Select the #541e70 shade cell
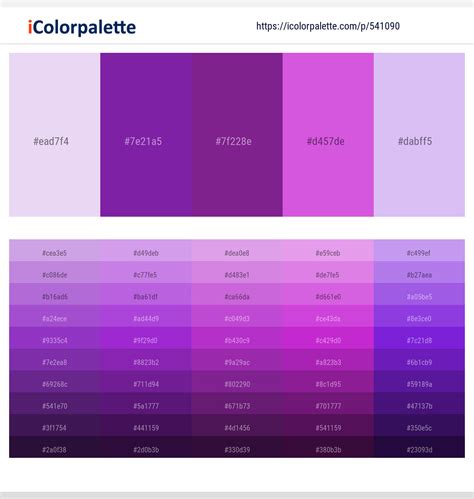 [55, 403]
